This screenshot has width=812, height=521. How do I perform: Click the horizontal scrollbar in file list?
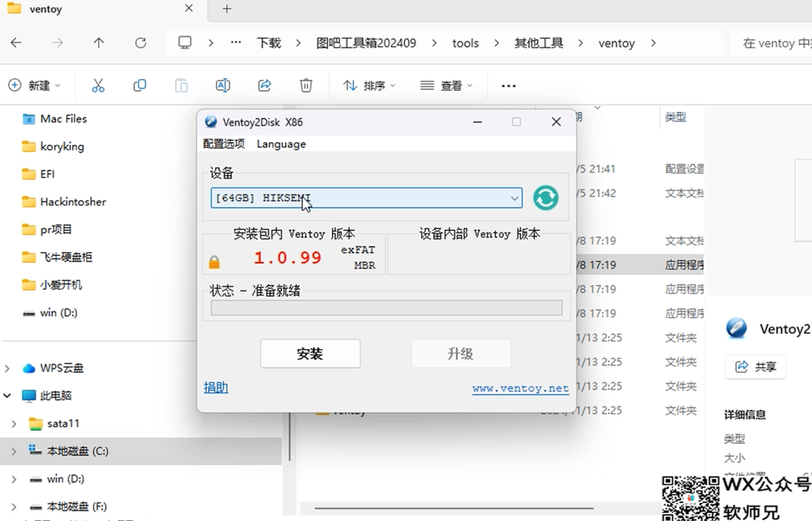tap(453, 508)
